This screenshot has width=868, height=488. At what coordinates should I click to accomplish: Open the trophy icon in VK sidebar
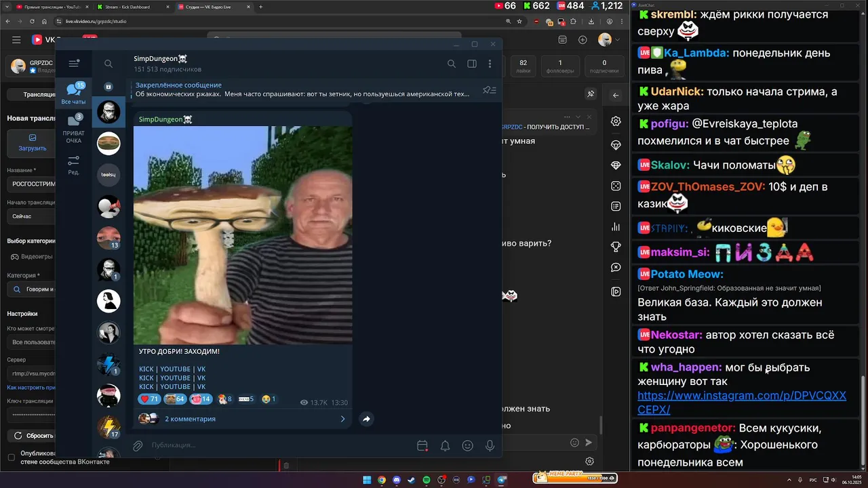[x=616, y=247]
